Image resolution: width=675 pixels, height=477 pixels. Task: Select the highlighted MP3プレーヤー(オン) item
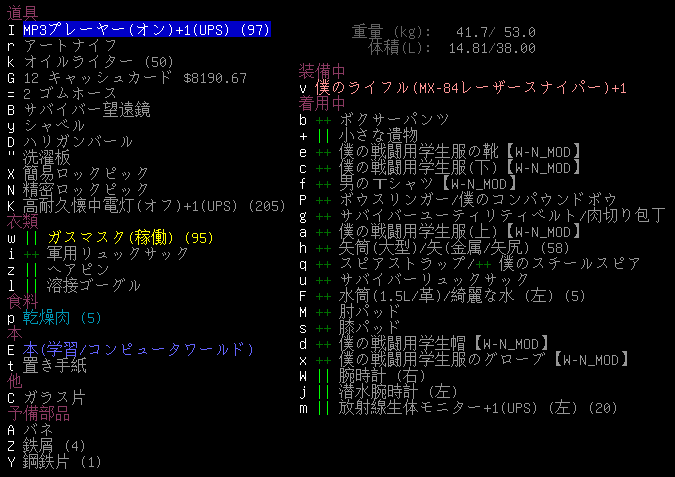[146, 30]
